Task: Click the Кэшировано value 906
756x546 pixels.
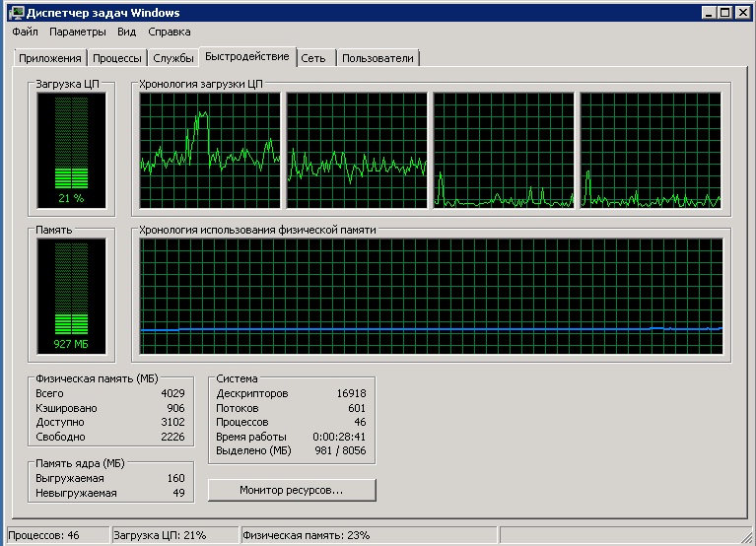Action: (x=176, y=408)
